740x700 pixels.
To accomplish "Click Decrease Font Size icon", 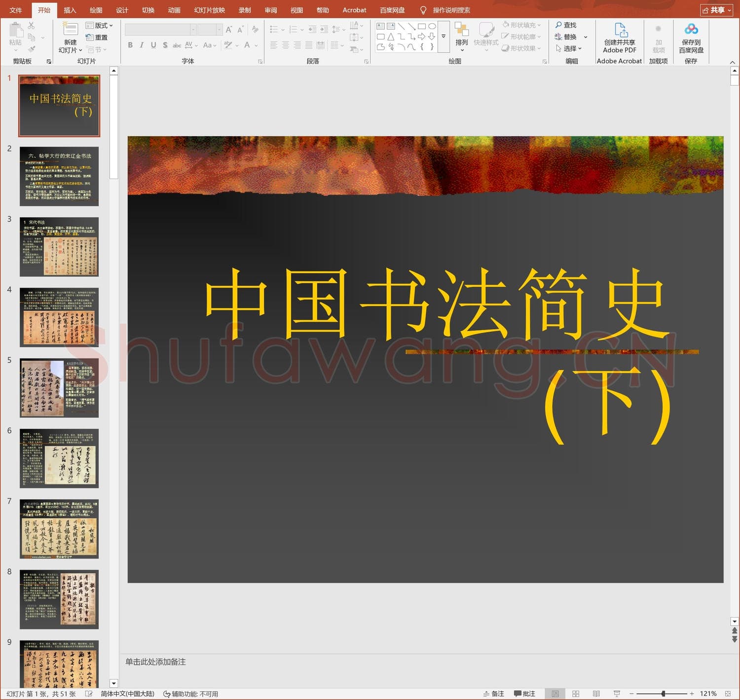I will click(x=240, y=30).
